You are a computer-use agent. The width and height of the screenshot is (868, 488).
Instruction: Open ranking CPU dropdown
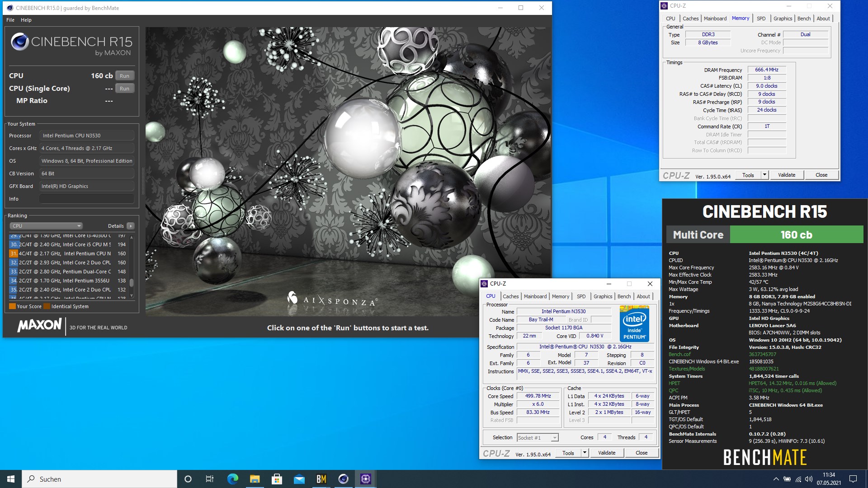(x=46, y=226)
